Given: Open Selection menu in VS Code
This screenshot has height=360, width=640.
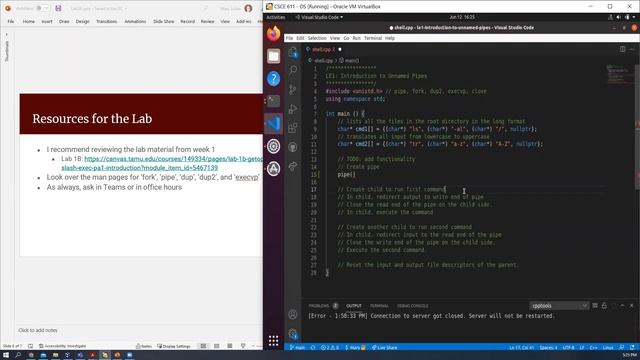Looking at the screenshot, I should (317, 38).
